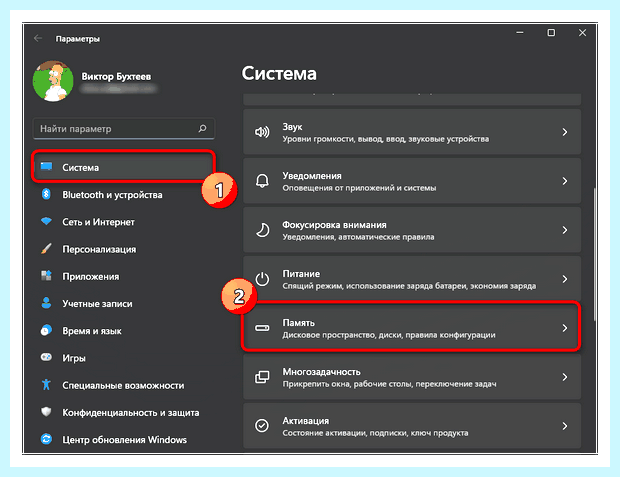Viewport: 620px width, 477px height.
Task: Click text 'Оповещения от приложений и системы'
Action: [x=359, y=188]
